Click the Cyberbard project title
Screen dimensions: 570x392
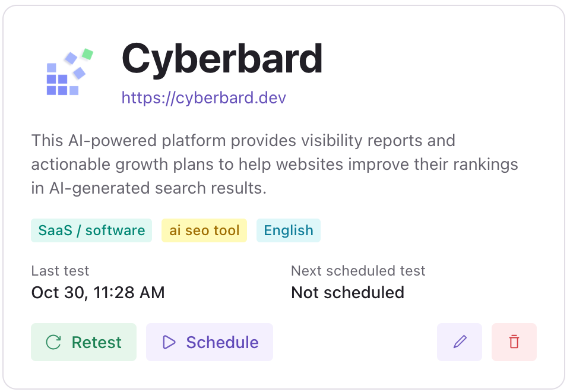coord(221,59)
